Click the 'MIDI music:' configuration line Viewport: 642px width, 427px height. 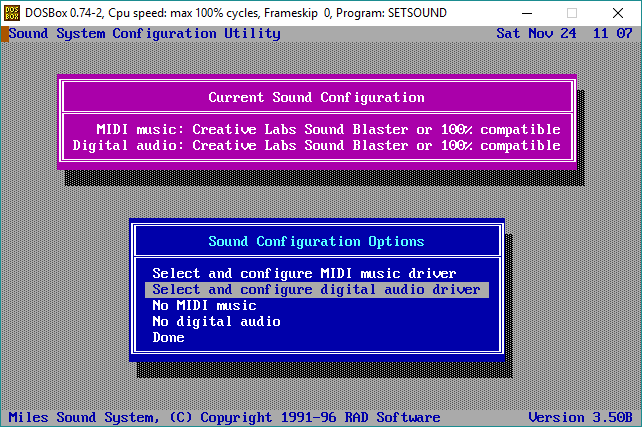[x=328, y=130]
